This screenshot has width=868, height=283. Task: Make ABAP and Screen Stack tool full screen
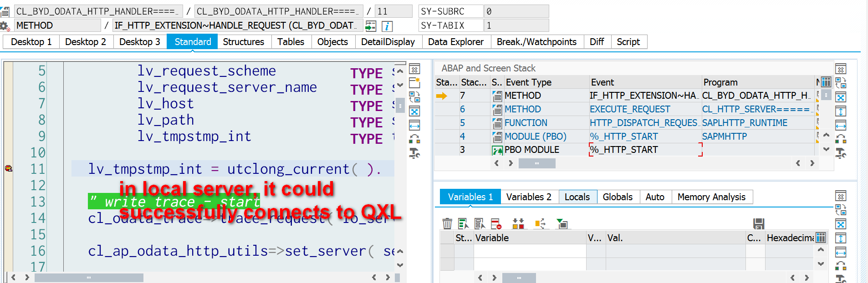(x=841, y=97)
